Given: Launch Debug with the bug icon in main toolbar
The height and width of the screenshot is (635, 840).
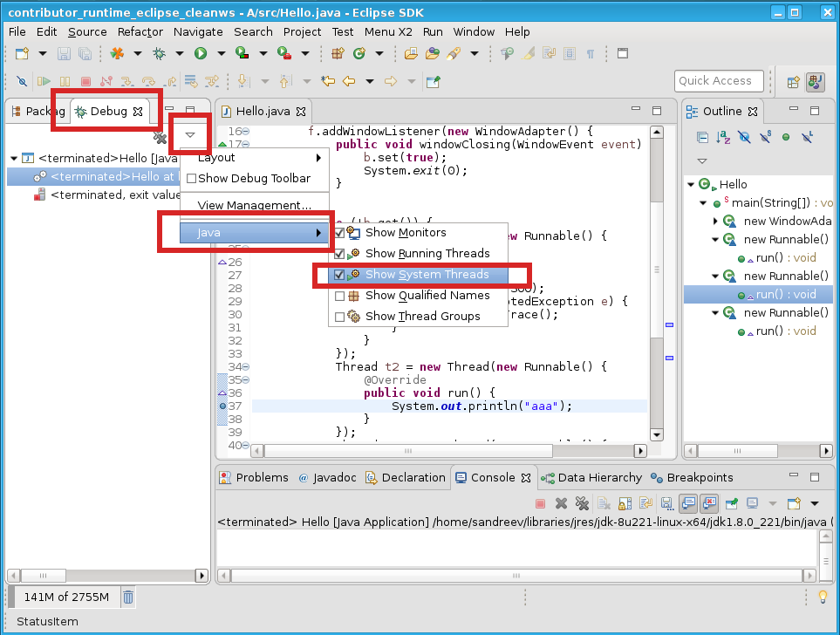Looking at the screenshot, I should (159, 53).
